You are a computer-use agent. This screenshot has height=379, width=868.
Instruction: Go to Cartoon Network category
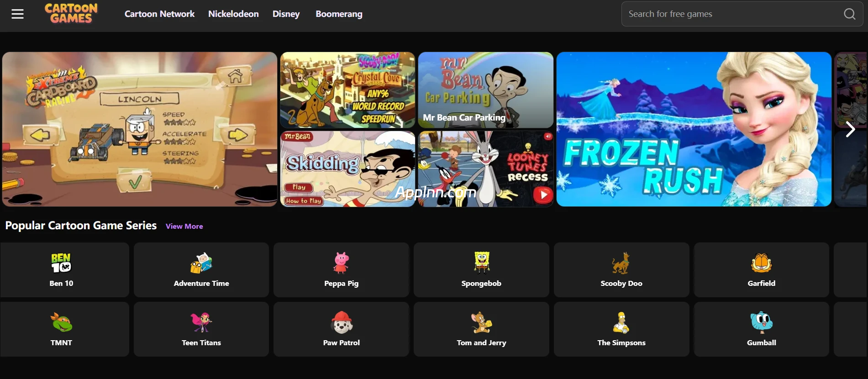(x=159, y=14)
